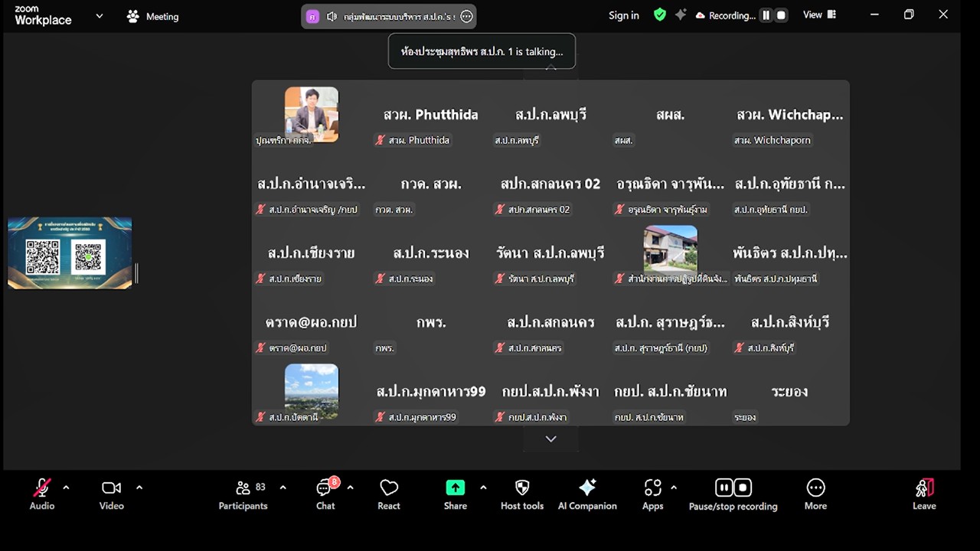
Task: Start camera with the Video icon
Action: [x=112, y=487]
